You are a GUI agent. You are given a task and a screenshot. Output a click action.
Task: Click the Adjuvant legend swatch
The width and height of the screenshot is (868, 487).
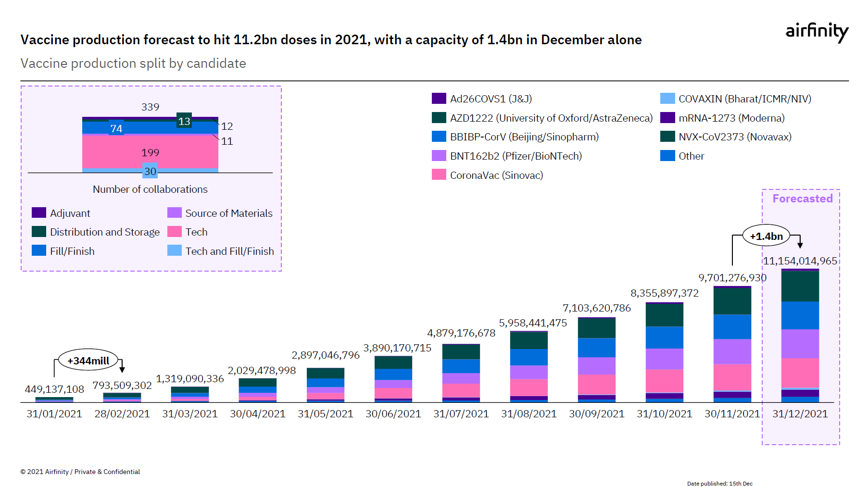pyautogui.click(x=39, y=212)
